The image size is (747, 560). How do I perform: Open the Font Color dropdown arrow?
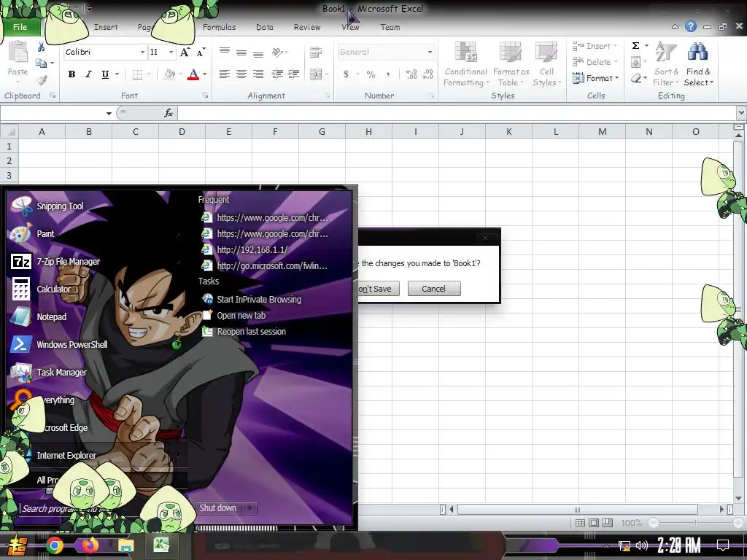(x=205, y=74)
